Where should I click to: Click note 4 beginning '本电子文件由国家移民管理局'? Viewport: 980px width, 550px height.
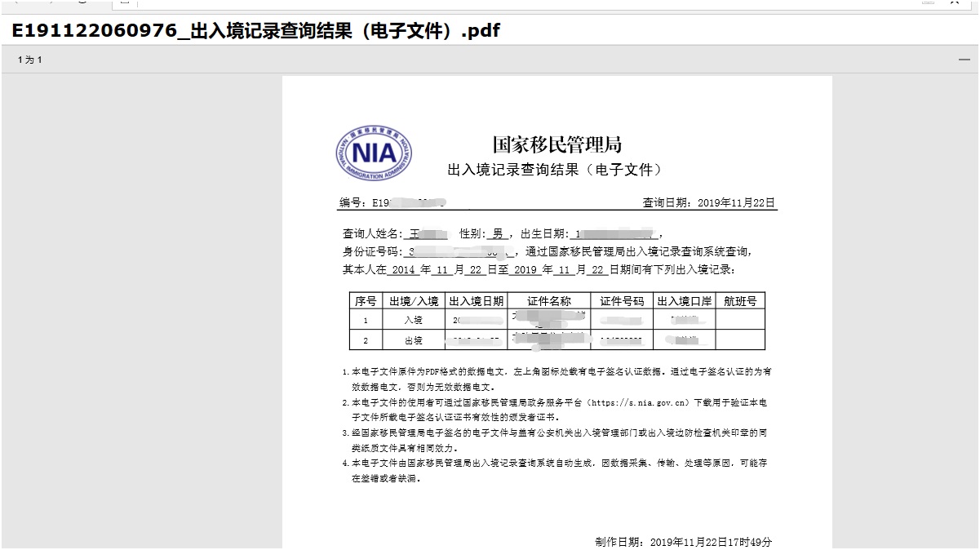555,471
